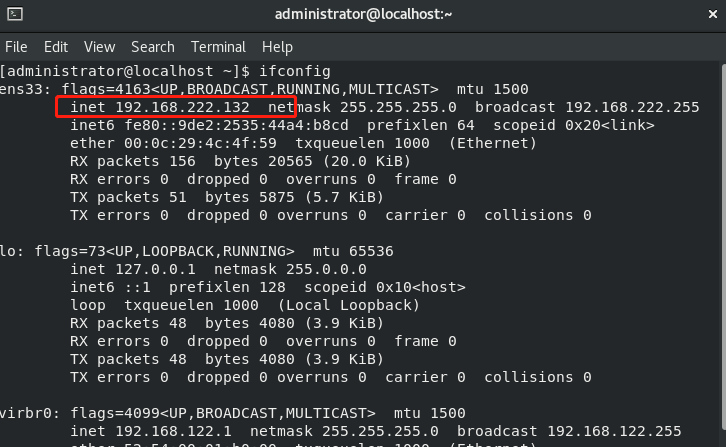This screenshot has width=726, height=447.
Task: Click the administrator@localhost window title
Action: [363, 14]
